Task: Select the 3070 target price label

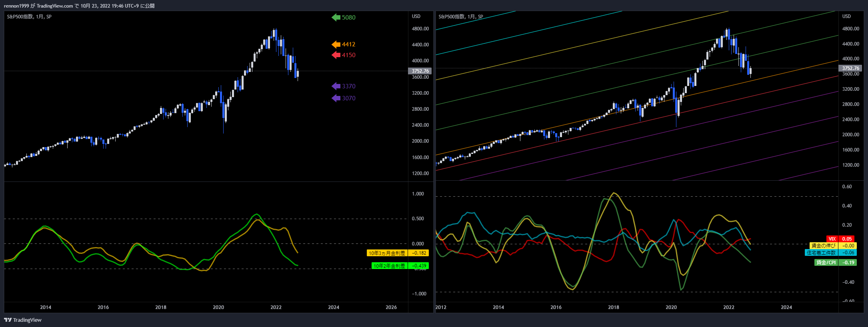Action: 348,98
